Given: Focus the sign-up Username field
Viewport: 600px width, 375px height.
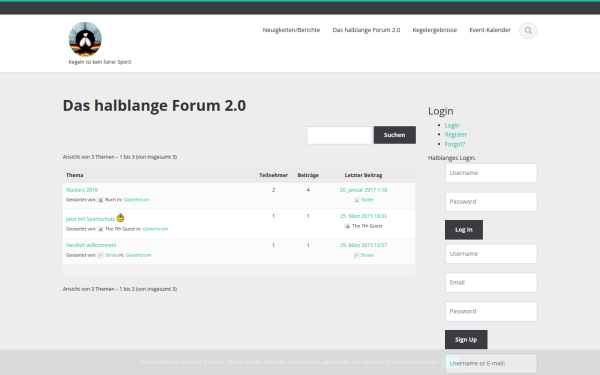Looking at the screenshot, I should 491,254.
